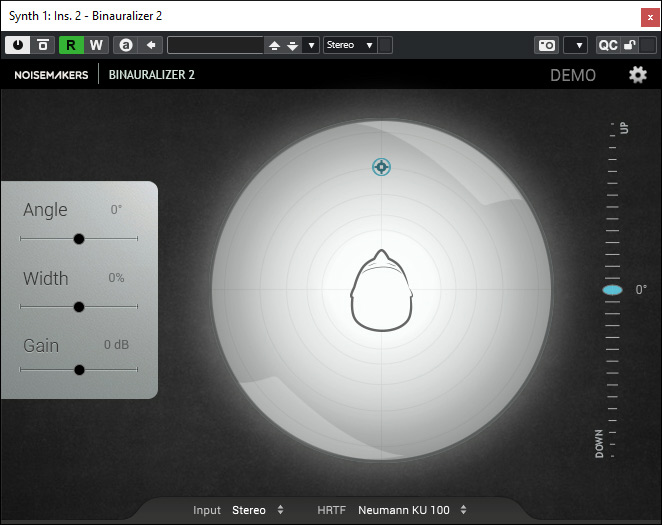Enable Read automation with R button
This screenshot has height=525, width=662.
tap(72, 45)
